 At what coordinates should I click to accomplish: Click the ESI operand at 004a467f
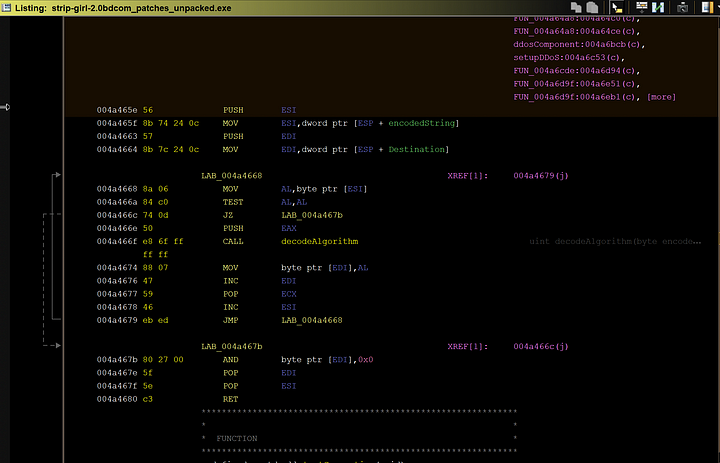289,386
